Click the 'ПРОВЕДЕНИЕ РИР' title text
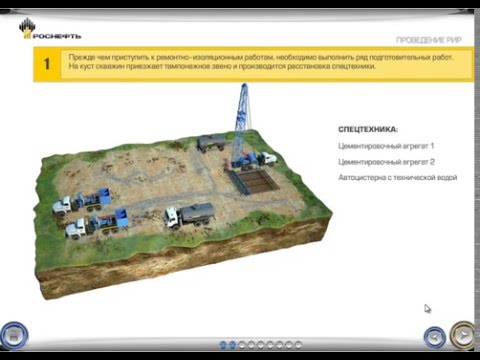This screenshot has height=360, width=480. coord(429,40)
